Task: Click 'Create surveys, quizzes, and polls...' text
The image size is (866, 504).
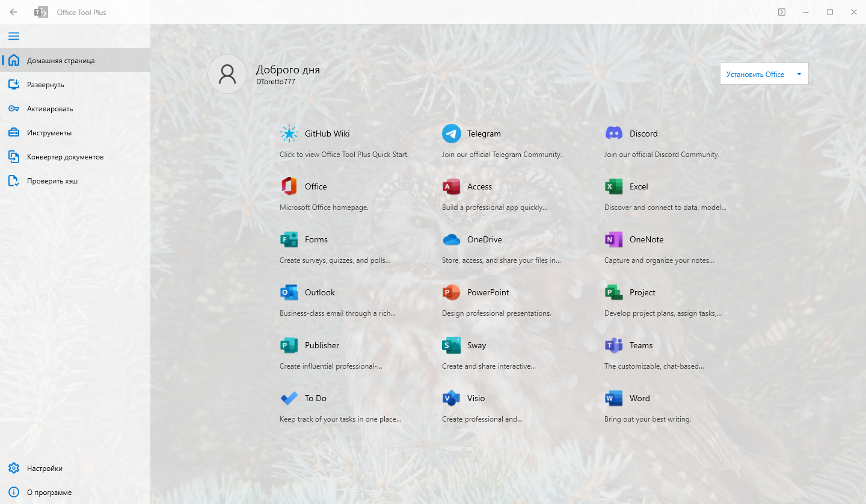Action: point(335,260)
